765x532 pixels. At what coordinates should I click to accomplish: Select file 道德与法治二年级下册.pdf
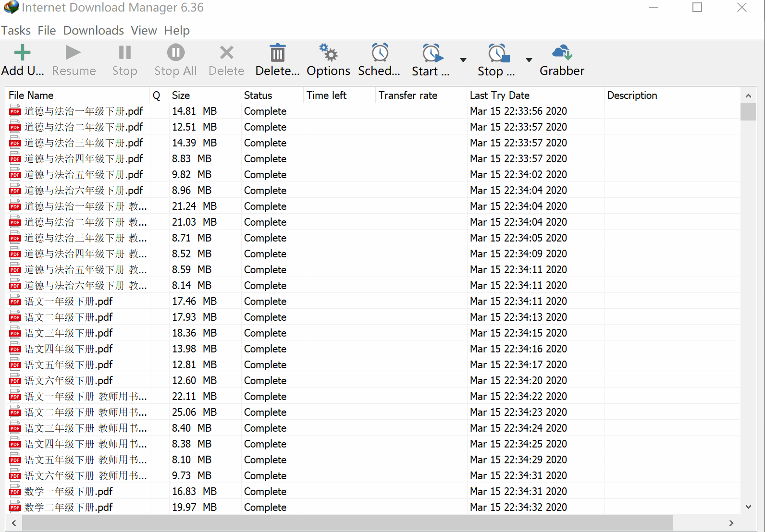pyautogui.click(x=84, y=127)
